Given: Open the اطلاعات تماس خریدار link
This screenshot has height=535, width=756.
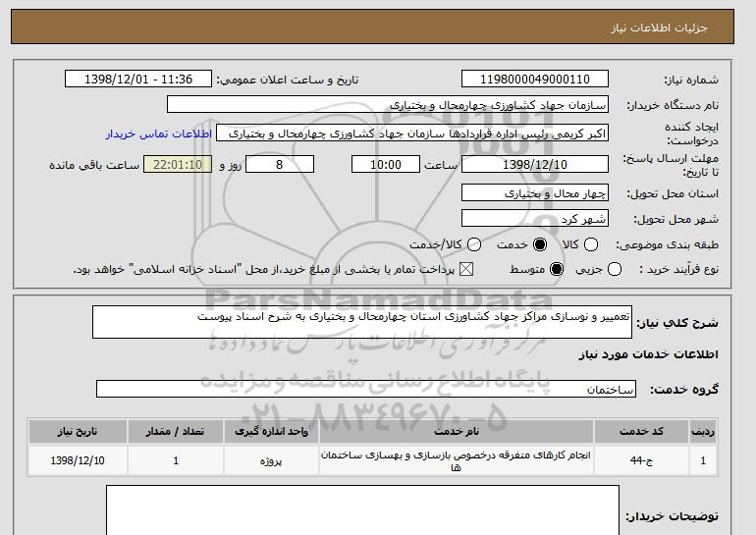Looking at the screenshot, I should 159,134.
